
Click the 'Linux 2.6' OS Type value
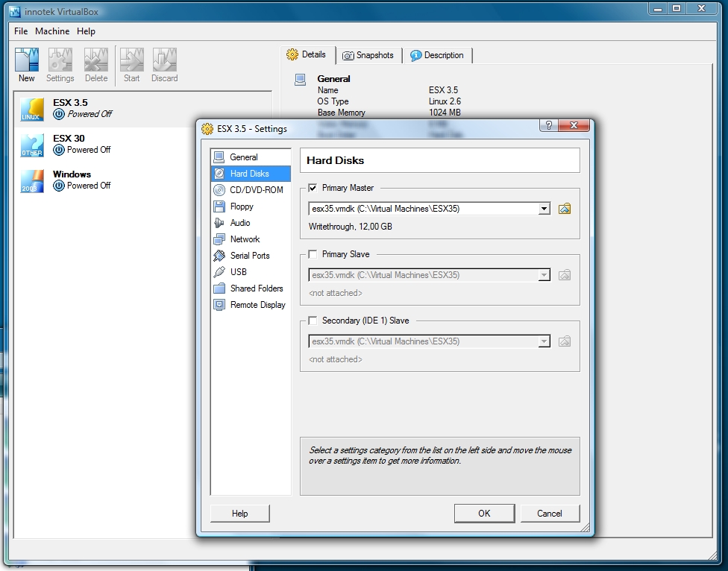[x=445, y=101]
